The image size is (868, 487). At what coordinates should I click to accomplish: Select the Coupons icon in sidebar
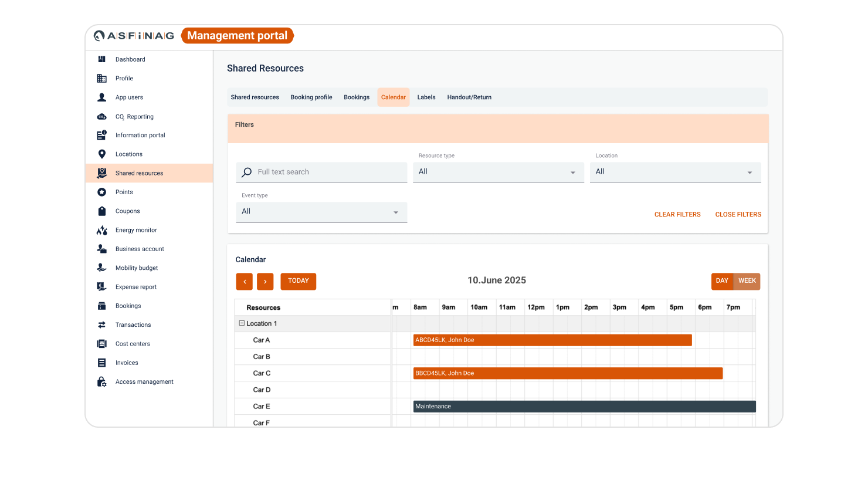[101, 211]
